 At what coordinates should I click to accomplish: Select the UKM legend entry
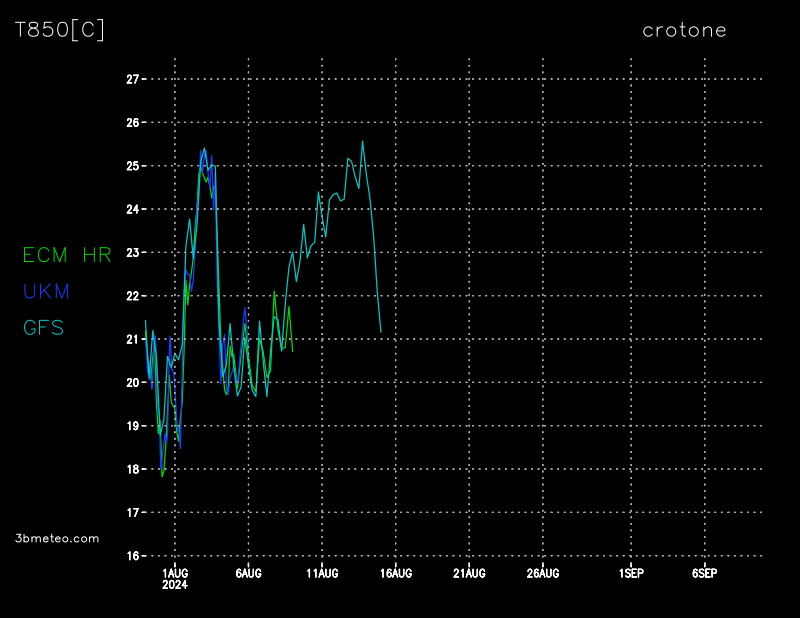coord(47,291)
